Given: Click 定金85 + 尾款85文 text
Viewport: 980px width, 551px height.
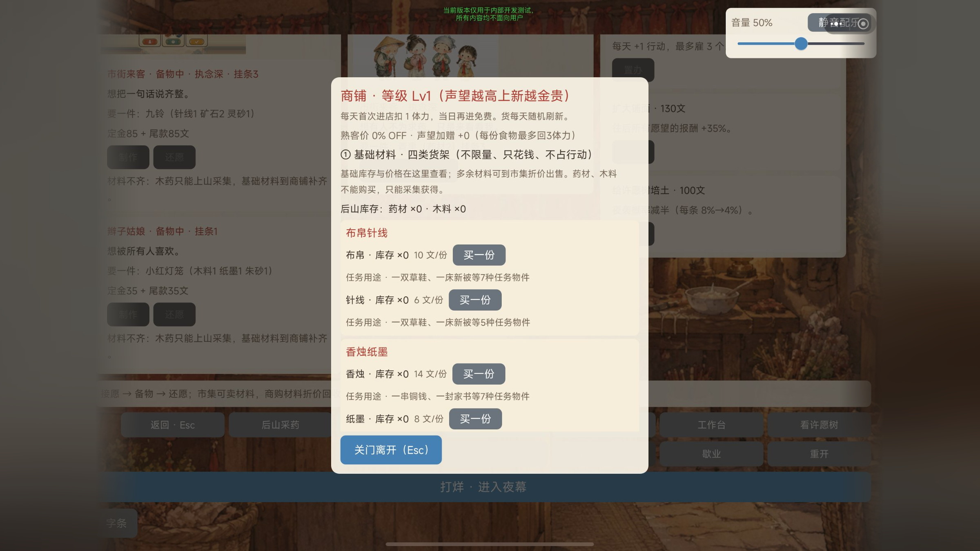Looking at the screenshot, I should (x=148, y=133).
